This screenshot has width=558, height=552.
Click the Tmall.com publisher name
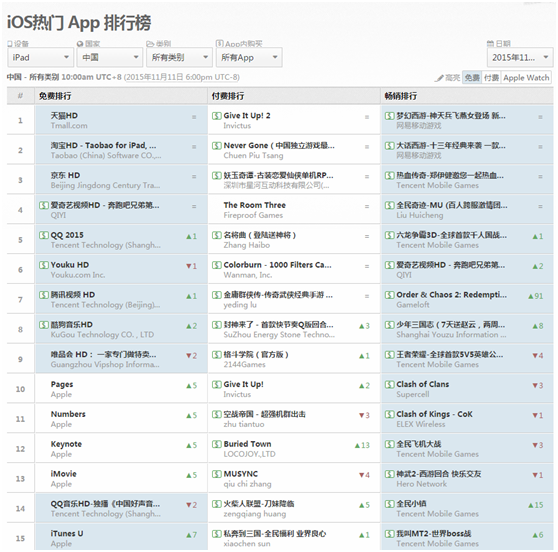click(x=69, y=126)
